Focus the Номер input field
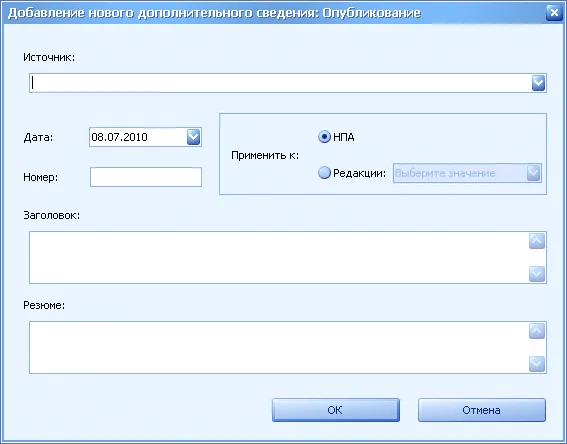Screen dimensions: 567x444 (x=146, y=177)
